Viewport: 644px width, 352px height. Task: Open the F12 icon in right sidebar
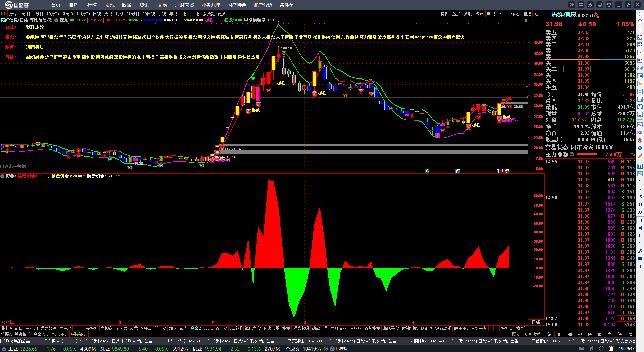[640, 99]
